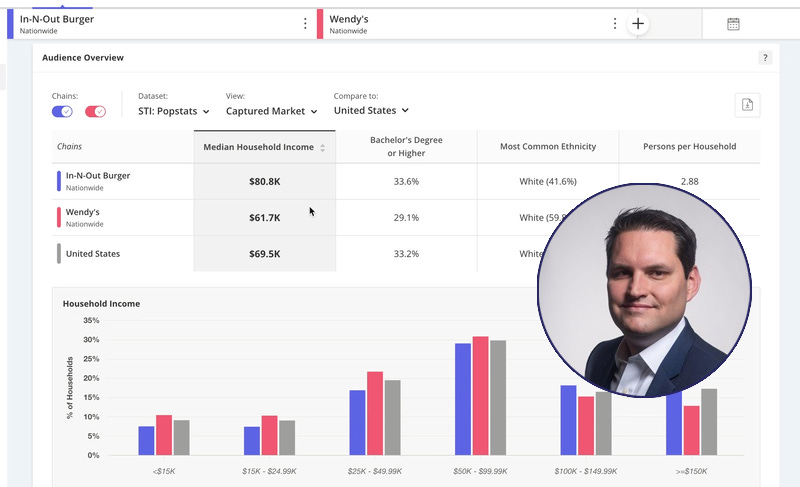Download the audience report file icon
The width and height of the screenshot is (800, 487).
tap(747, 105)
